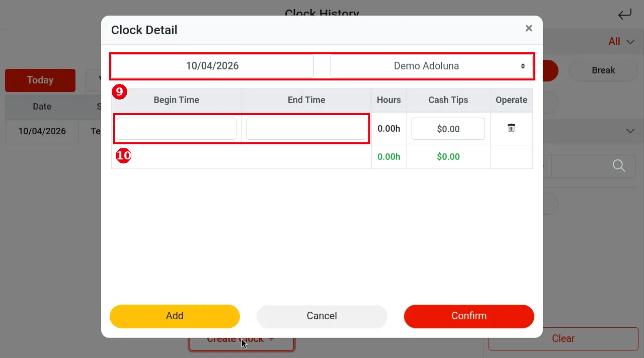Click the Create Clock + button

click(242, 338)
